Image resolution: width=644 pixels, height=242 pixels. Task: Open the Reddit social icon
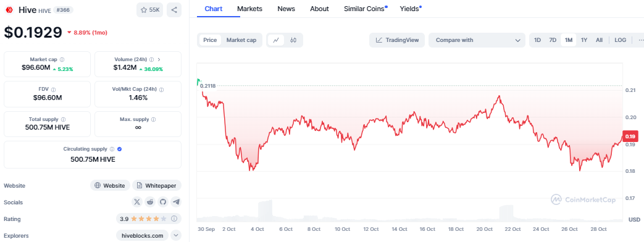click(x=150, y=202)
